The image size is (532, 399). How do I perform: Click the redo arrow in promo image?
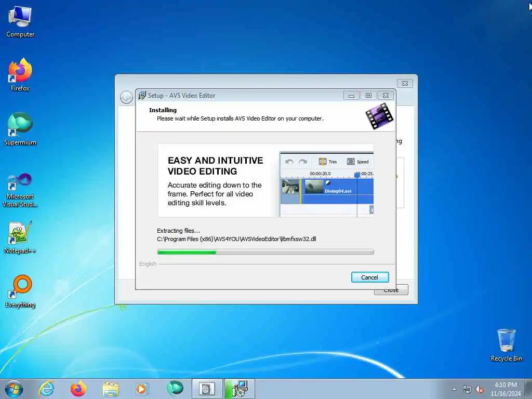coord(303,162)
